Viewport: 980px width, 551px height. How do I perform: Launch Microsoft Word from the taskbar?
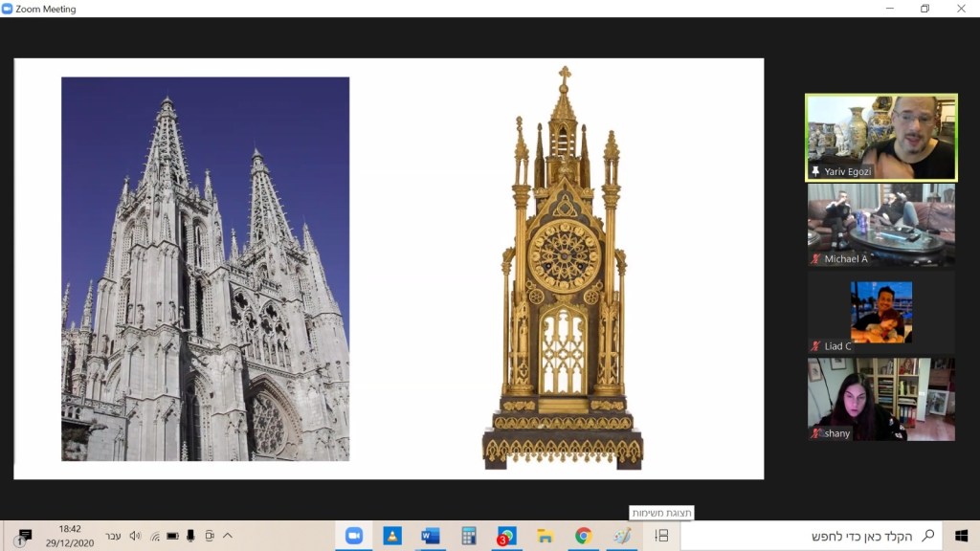pyautogui.click(x=431, y=536)
